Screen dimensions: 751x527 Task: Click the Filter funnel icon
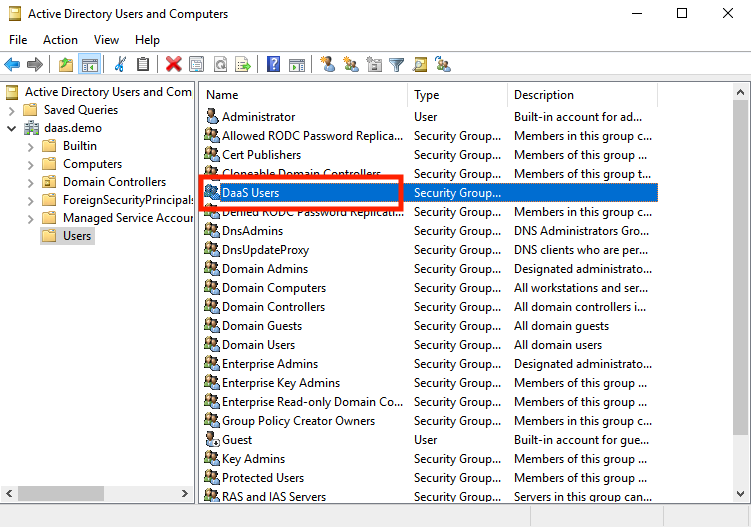397,64
